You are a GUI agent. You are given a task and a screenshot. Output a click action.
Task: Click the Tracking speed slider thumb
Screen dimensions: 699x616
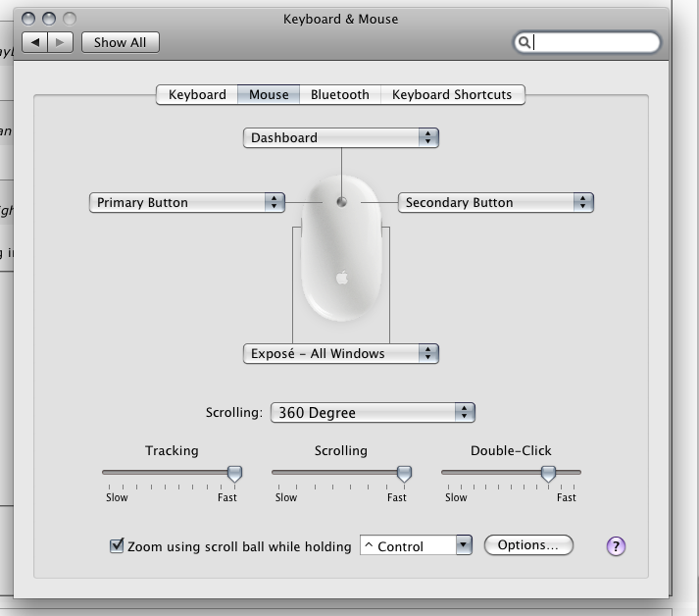[x=234, y=474]
